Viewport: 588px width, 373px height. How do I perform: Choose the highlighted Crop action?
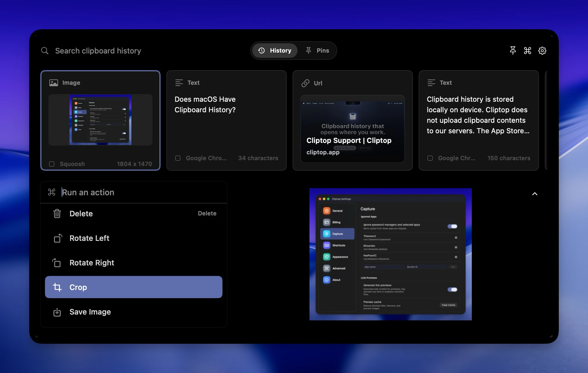134,287
